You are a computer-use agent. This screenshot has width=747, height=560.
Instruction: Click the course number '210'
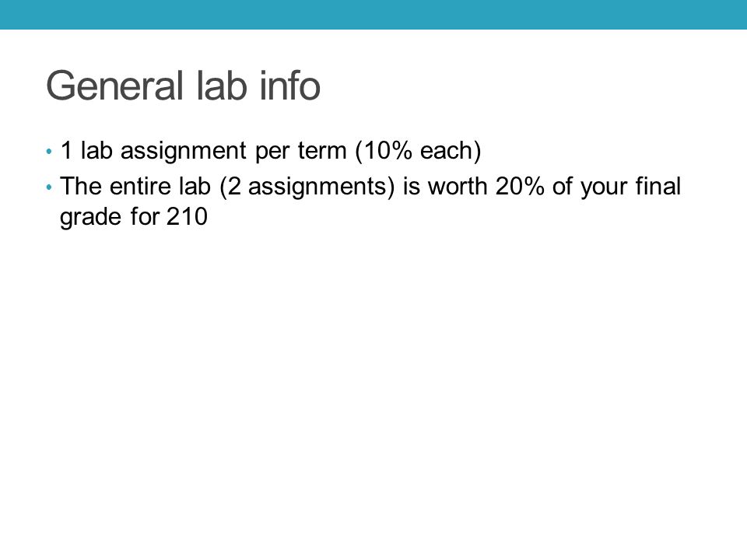[x=188, y=217]
